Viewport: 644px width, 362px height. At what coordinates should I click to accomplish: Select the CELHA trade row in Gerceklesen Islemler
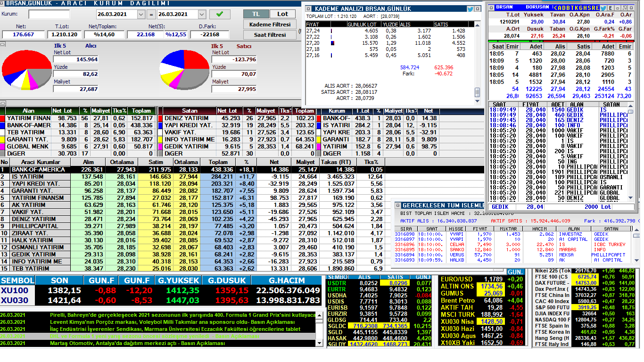pyautogui.click(x=513, y=244)
